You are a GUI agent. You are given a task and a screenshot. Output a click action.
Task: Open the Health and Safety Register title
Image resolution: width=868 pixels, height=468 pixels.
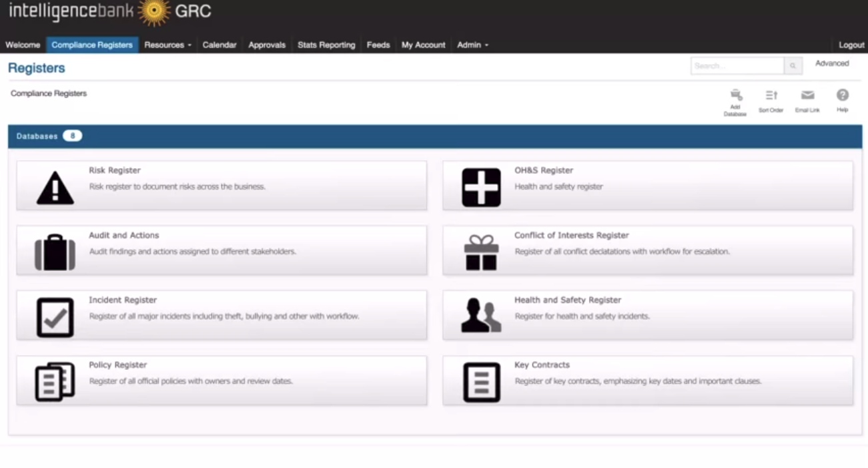[568, 300]
